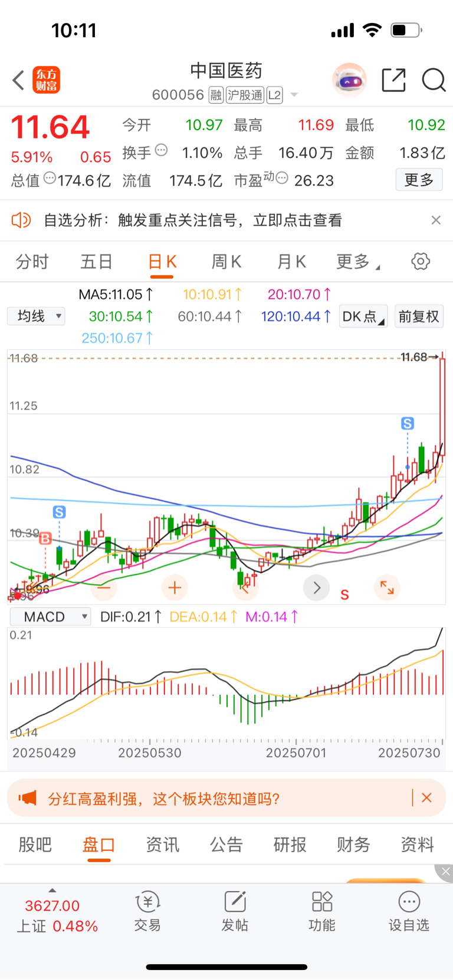
Task: Move chart right with arrow button
Action: tap(317, 588)
